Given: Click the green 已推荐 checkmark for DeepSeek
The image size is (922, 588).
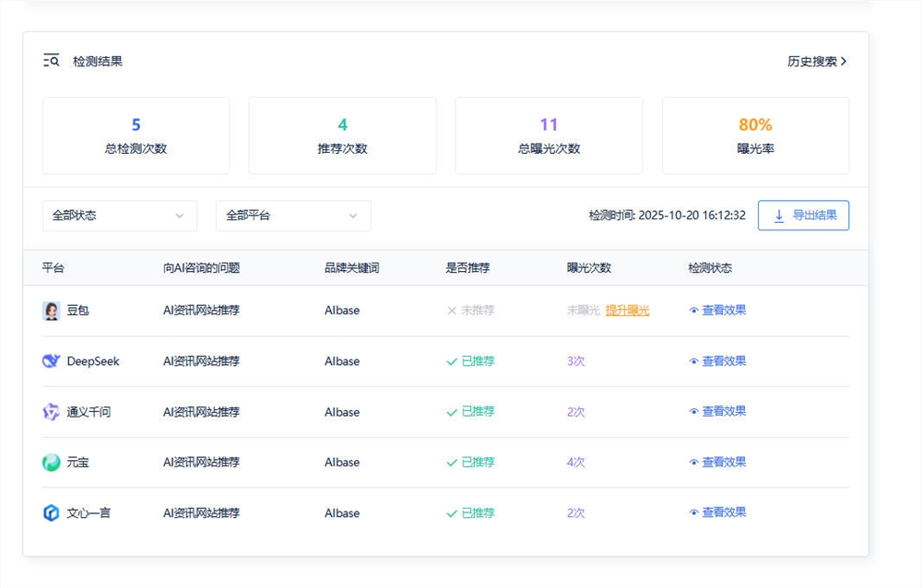Looking at the screenshot, I should tap(452, 361).
